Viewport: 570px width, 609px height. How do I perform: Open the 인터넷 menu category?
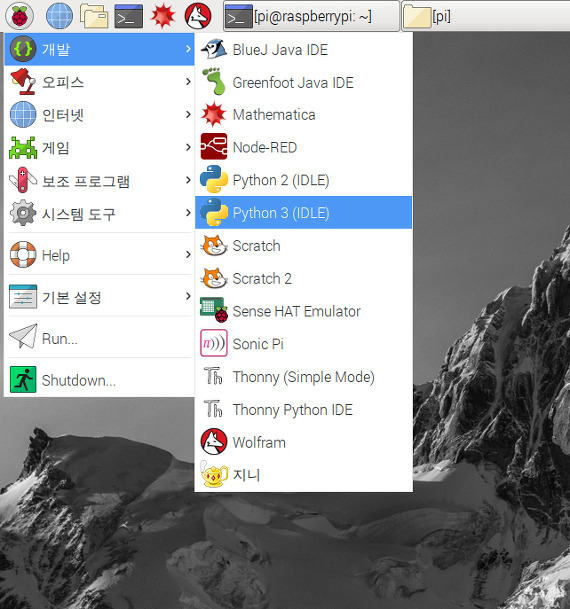[x=99, y=115]
